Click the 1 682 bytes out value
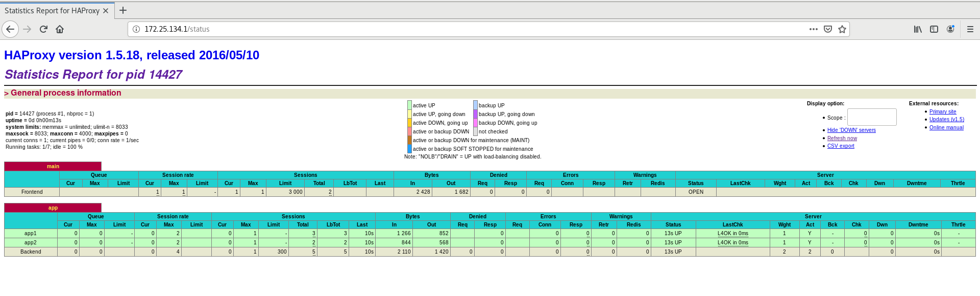 pyautogui.click(x=461, y=192)
